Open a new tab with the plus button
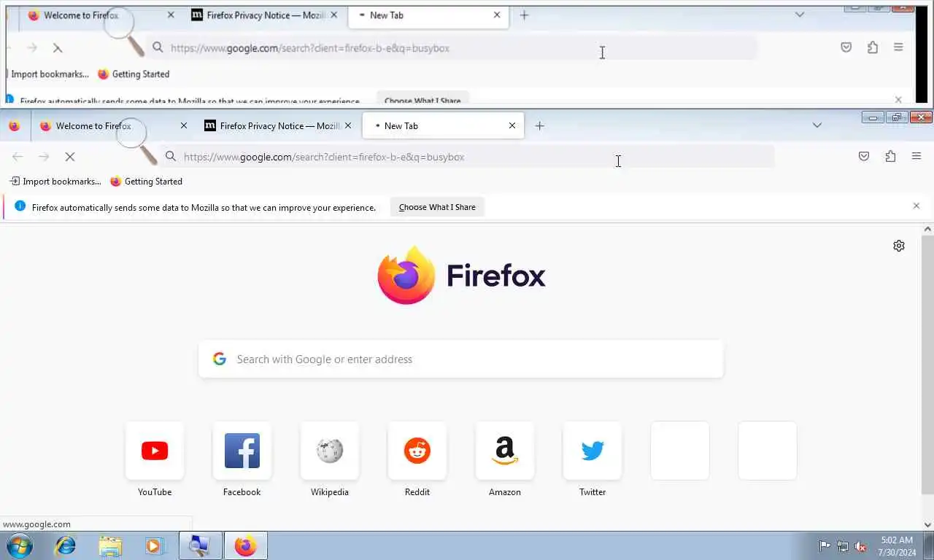The width and height of the screenshot is (934, 560). [x=539, y=126]
